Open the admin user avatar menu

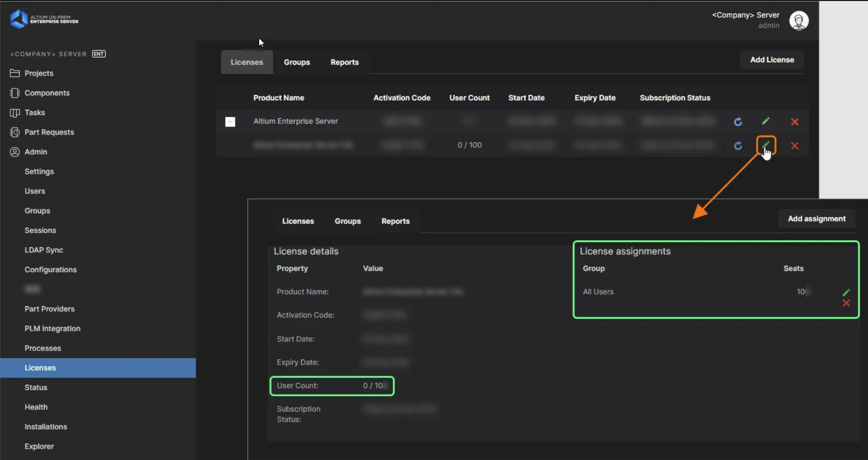point(798,21)
